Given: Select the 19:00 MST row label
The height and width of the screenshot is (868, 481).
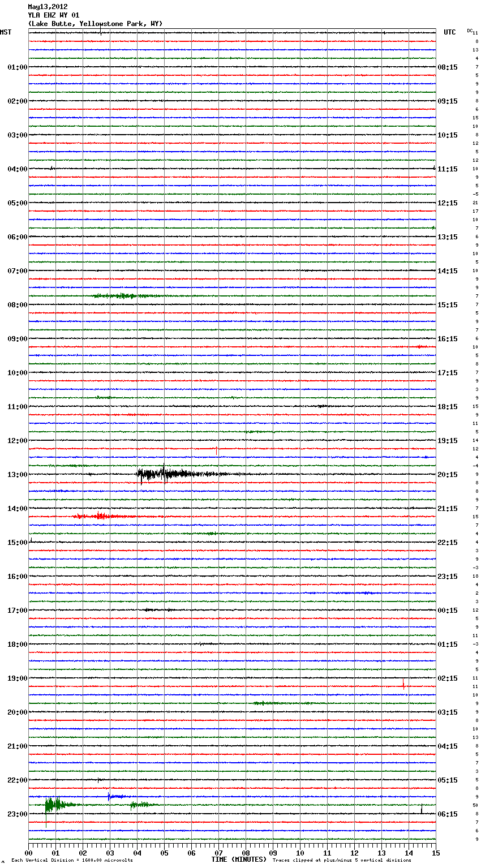Looking at the screenshot, I should point(18,678).
